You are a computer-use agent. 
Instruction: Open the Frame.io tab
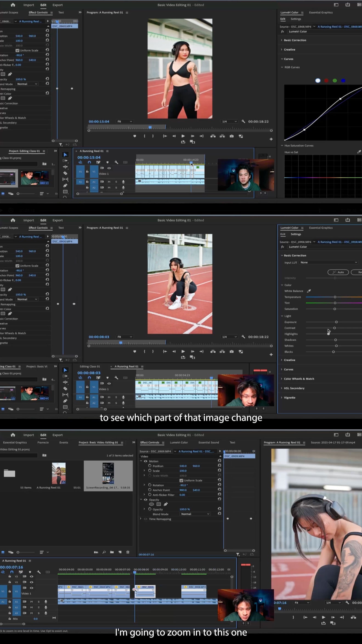43,443
